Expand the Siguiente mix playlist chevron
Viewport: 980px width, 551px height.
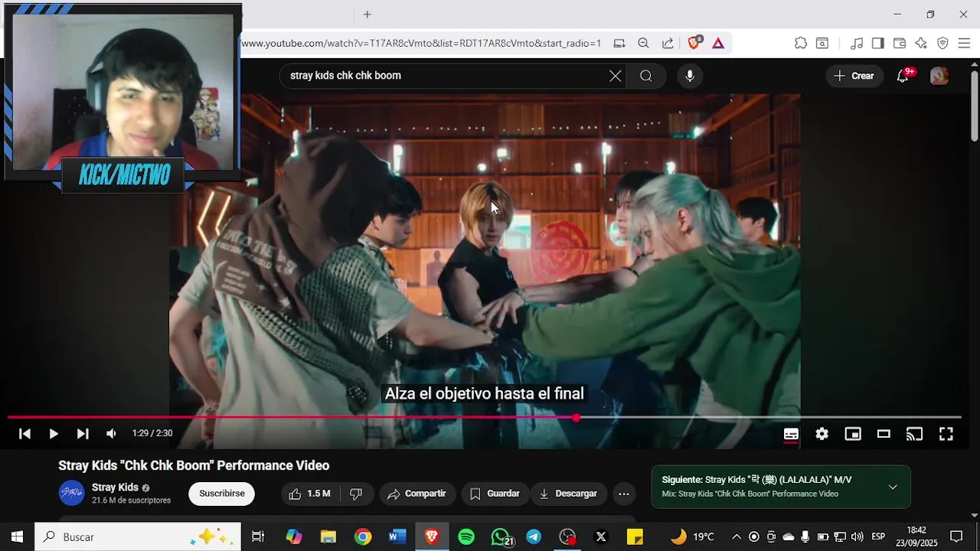pos(893,487)
